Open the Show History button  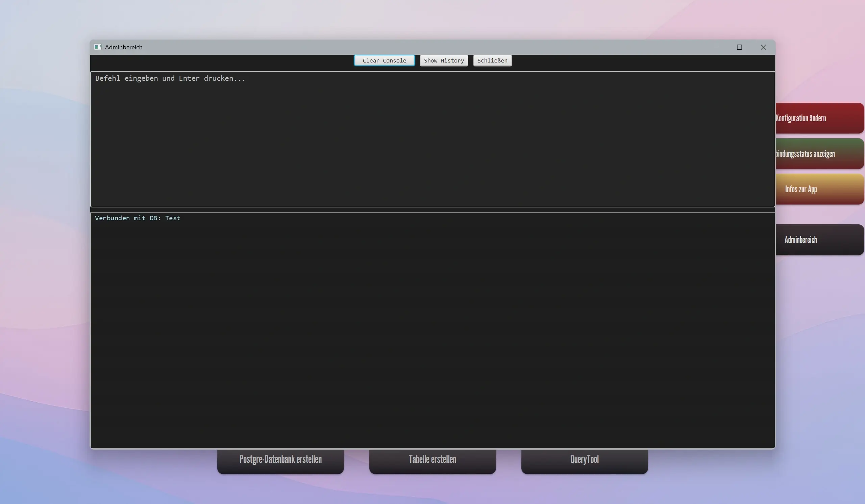tap(444, 60)
